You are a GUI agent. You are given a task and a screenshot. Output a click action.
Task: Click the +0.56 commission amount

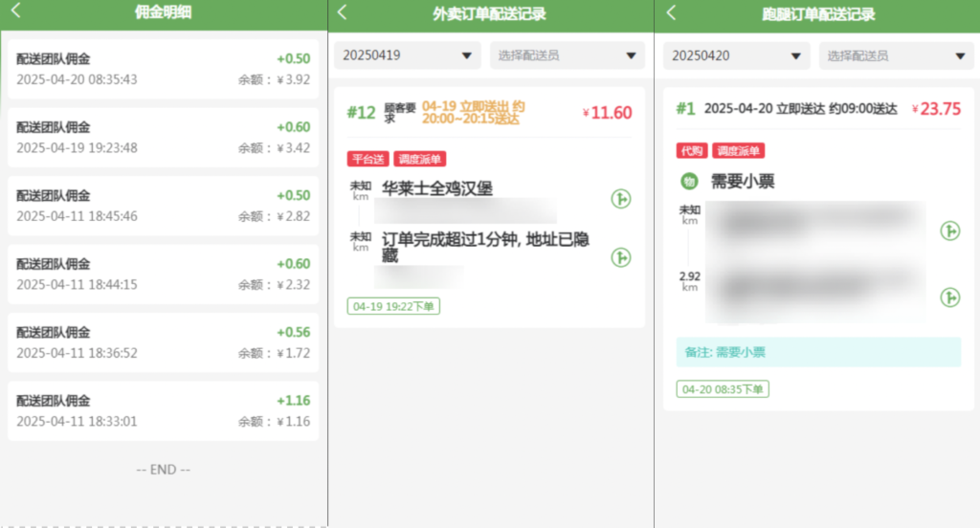tap(294, 333)
